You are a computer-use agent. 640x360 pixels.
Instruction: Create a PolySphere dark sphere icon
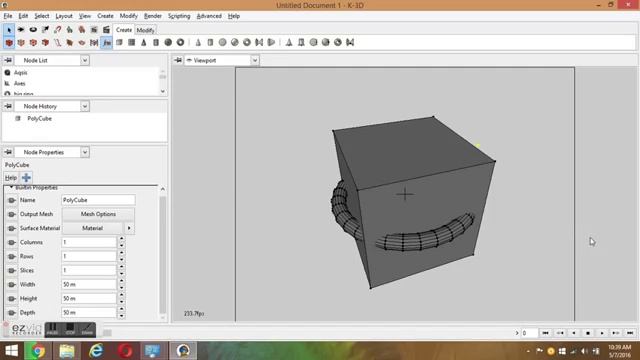pos(168,42)
